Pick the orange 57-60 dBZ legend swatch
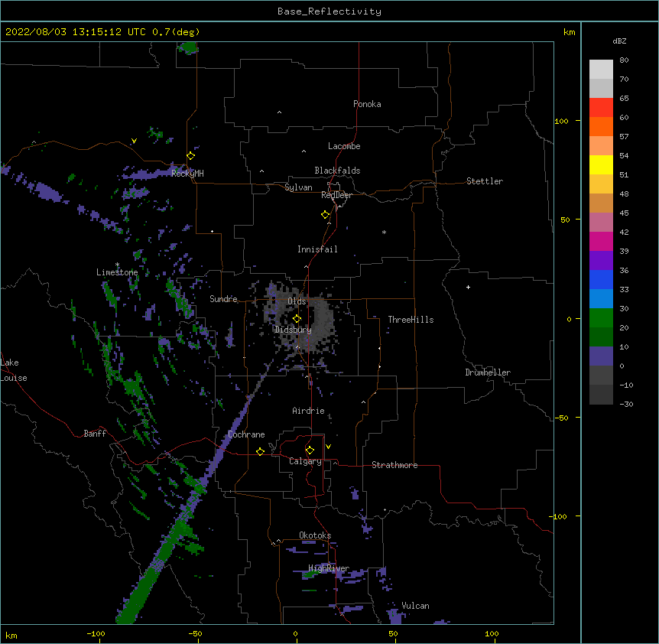This screenshot has width=659, height=644. (x=601, y=126)
